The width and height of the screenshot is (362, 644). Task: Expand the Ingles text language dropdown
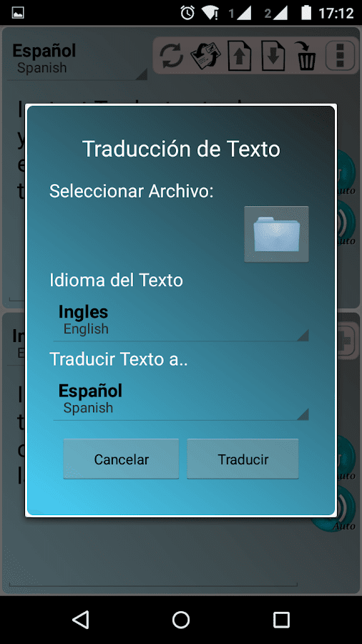click(x=181, y=321)
